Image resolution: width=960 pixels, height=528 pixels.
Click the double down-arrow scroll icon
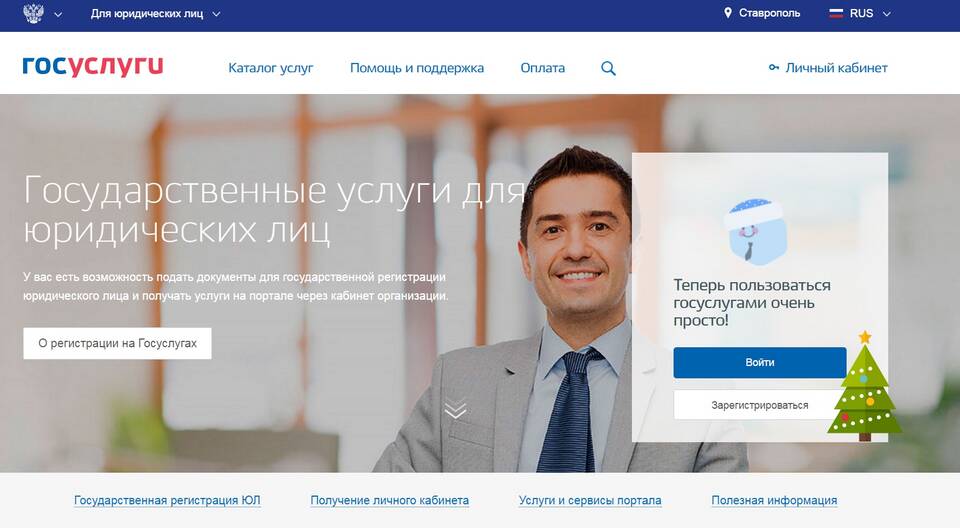point(456,408)
